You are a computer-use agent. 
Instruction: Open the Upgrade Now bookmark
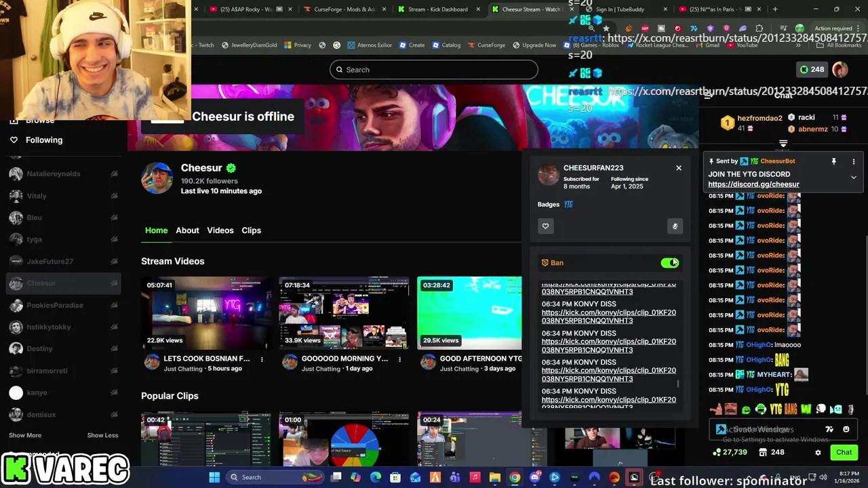click(534, 45)
